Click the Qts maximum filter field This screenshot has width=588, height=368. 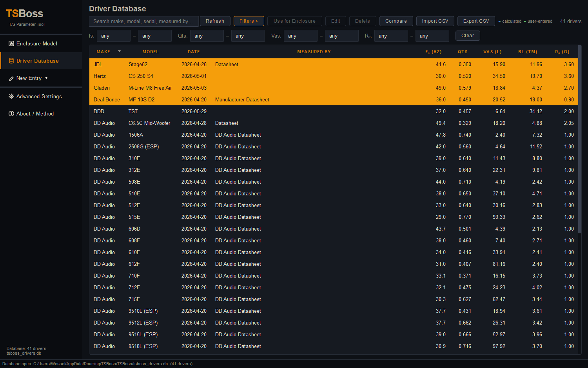pos(248,36)
